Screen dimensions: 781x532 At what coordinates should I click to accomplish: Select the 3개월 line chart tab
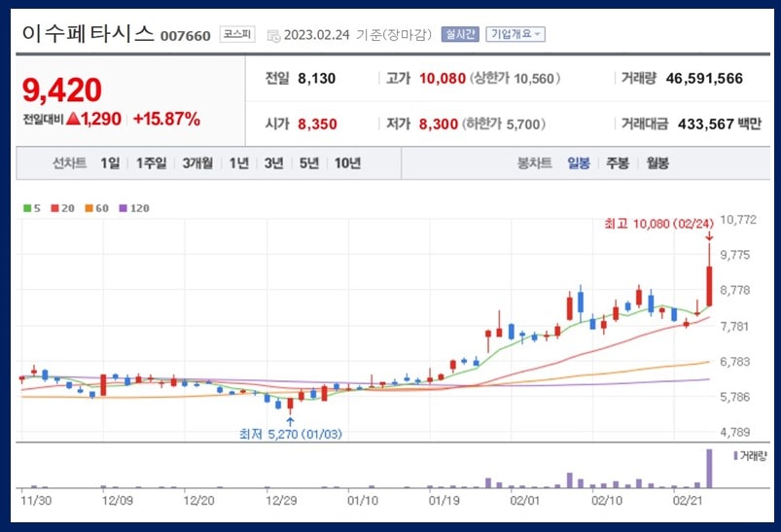pyautogui.click(x=197, y=162)
